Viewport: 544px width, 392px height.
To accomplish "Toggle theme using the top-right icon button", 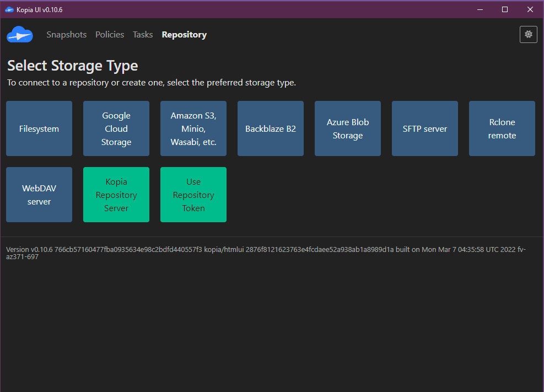I will tap(528, 34).
